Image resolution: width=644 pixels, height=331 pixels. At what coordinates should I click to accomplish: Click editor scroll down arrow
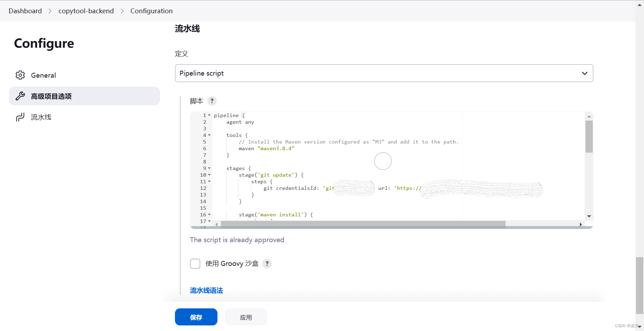coord(589,216)
